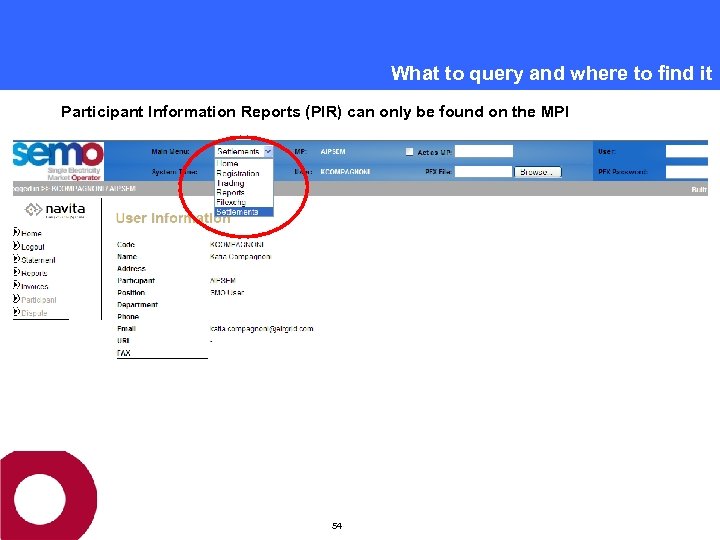720x540 pixels.
Task: Click the slide page number 54
Action: [337, 526]
